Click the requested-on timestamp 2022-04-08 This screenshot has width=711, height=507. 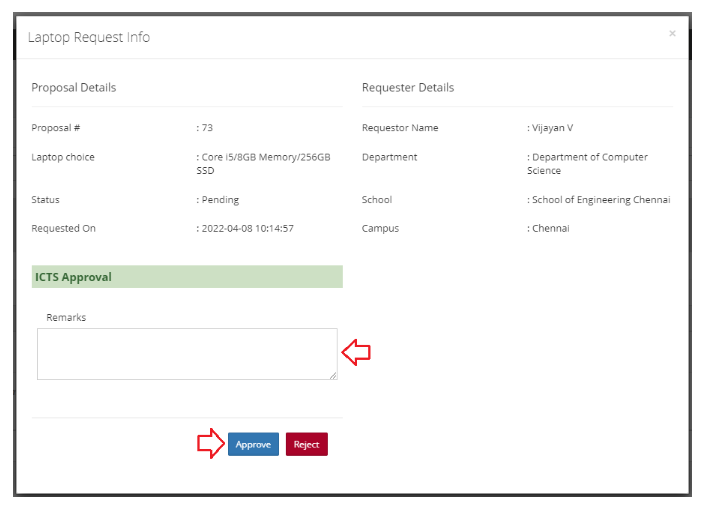(247, 229)
